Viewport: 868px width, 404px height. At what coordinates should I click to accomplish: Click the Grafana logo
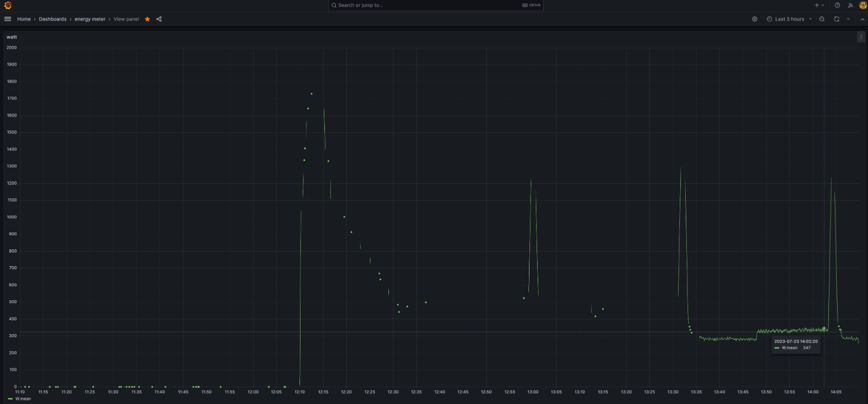point(8,5)
